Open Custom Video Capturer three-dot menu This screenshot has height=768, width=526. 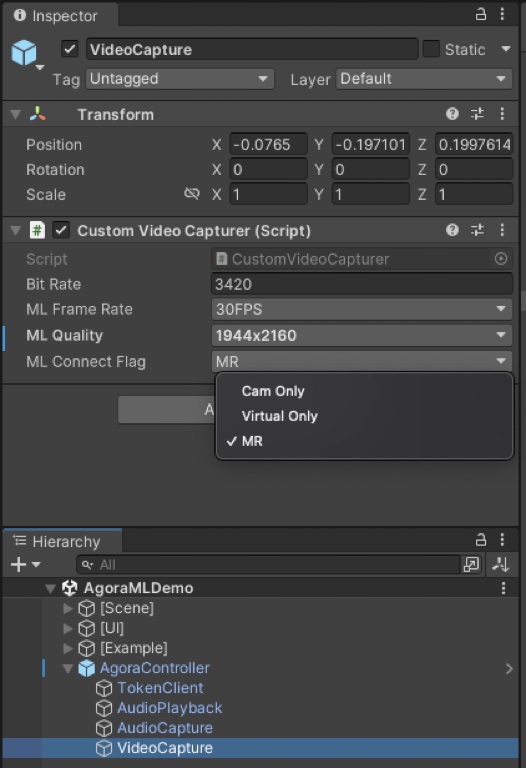(x=502, y=230)
